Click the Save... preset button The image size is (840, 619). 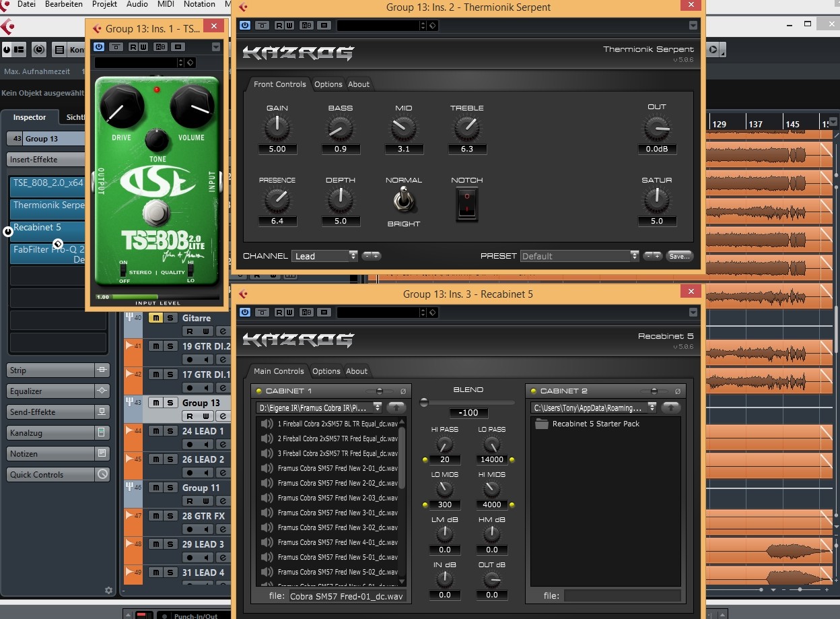tap(679, 256)
